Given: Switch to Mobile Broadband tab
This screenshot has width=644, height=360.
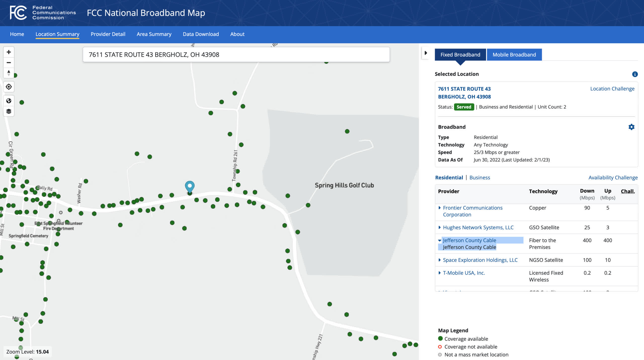Looking at the screenshot, I should point(514,55).
